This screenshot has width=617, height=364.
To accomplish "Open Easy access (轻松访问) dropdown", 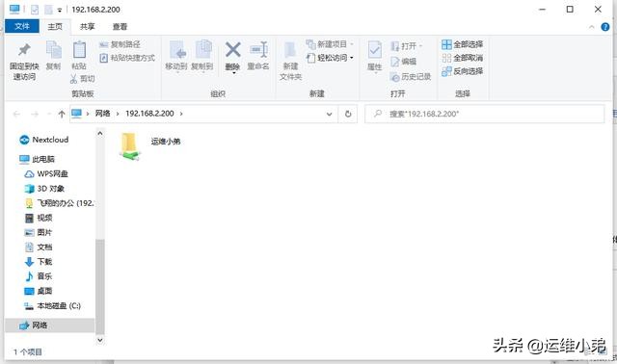I will click(330, 58).
